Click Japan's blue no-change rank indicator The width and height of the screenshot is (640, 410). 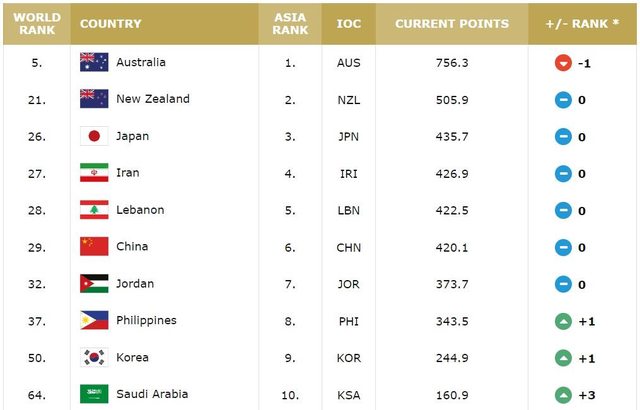tap(562, 137)
